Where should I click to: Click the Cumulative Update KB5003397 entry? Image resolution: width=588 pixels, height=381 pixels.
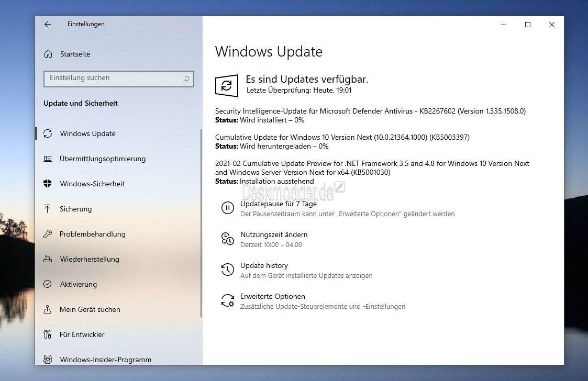342,142
